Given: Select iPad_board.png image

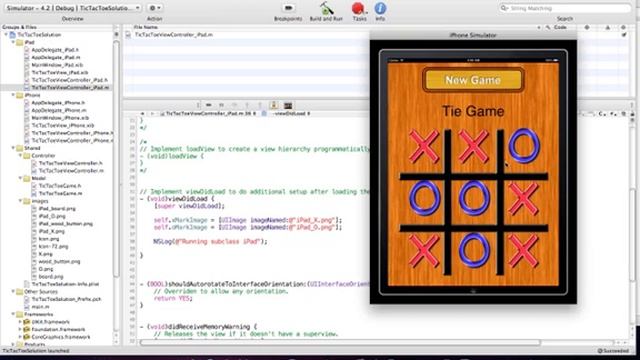Looking at the screenshot, I should [x=57, y=209].
